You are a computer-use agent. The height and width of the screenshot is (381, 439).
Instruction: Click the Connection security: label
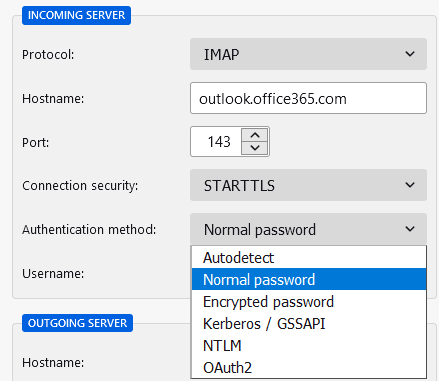[x=80, y=186]
